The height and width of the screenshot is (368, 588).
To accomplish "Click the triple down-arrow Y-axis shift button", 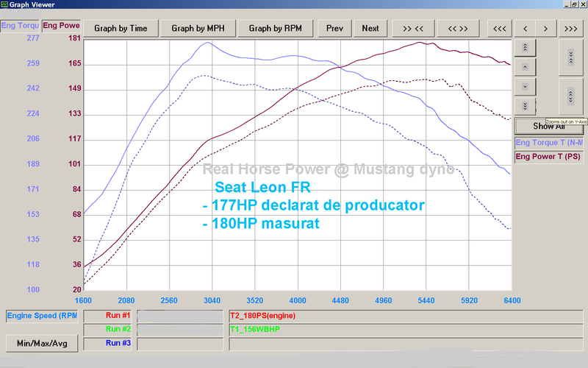I will 525,106.
